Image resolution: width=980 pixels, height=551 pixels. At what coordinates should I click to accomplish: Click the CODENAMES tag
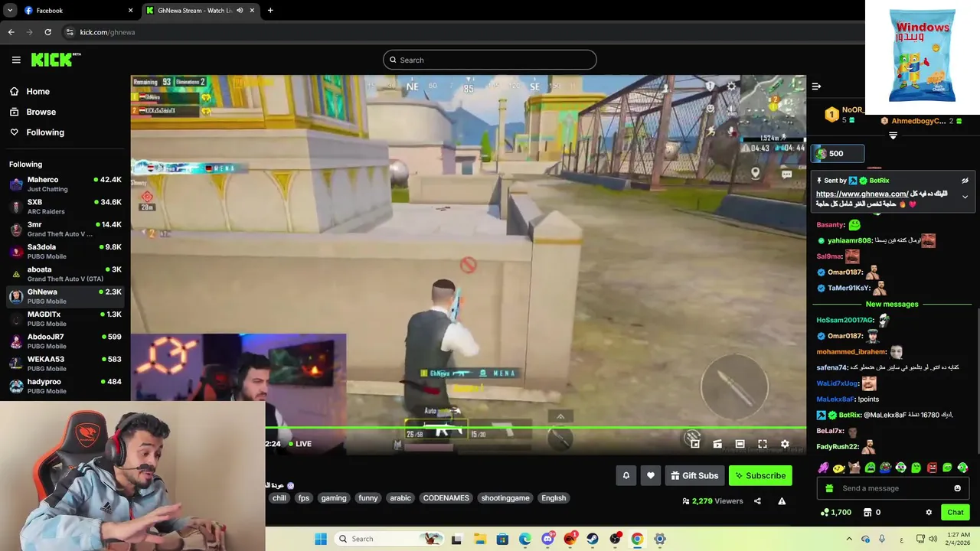(446, 498)
